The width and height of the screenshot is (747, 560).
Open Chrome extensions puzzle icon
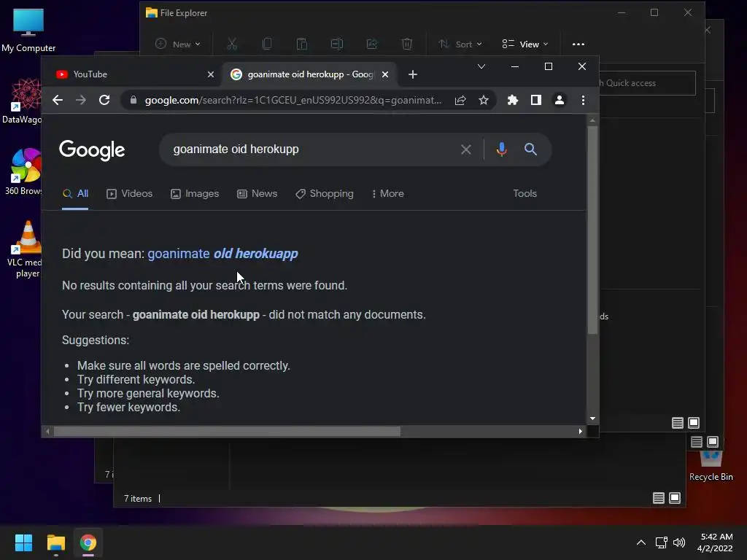click(x=513, y=100)
